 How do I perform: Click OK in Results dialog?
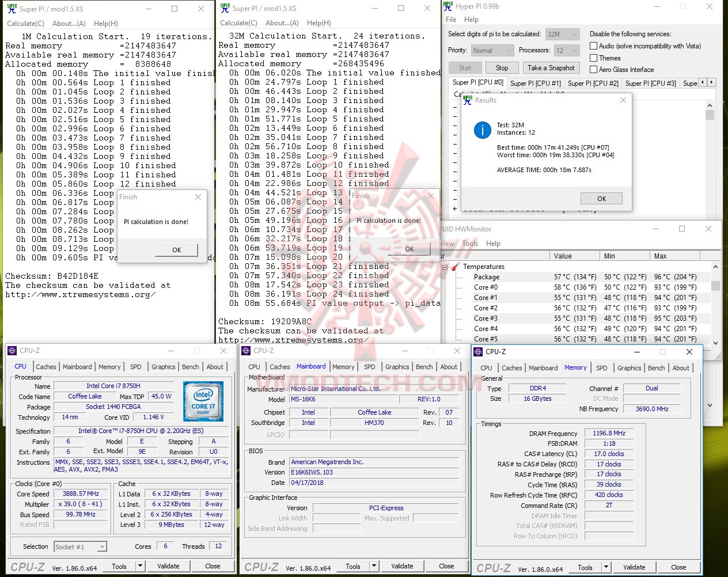pyautogui.click(x=601, y=198)
